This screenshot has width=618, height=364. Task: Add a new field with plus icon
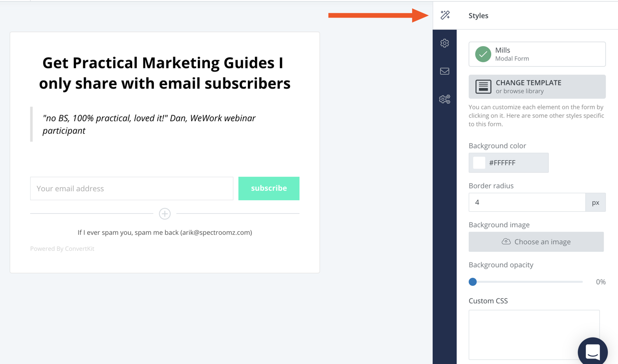[x=165, y=214]
